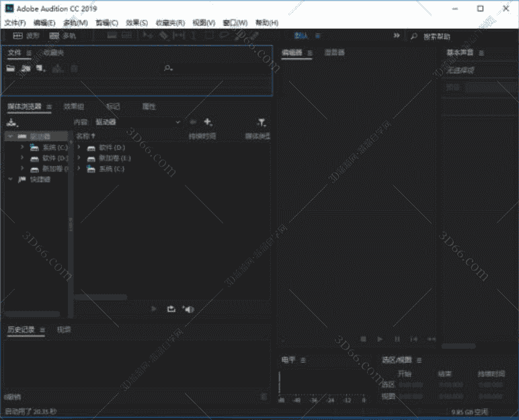Select the Move tool in toolbar
Screen dimensions: 519x420
(147, 36)
